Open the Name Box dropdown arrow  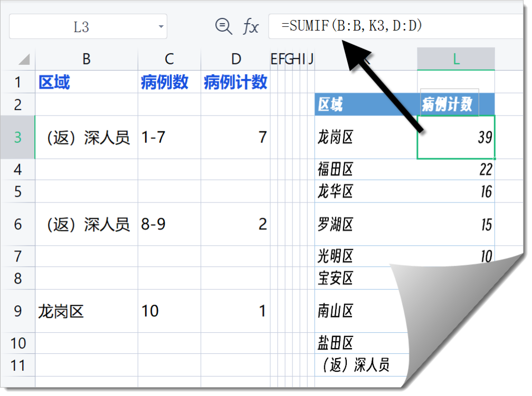(161, 26)
